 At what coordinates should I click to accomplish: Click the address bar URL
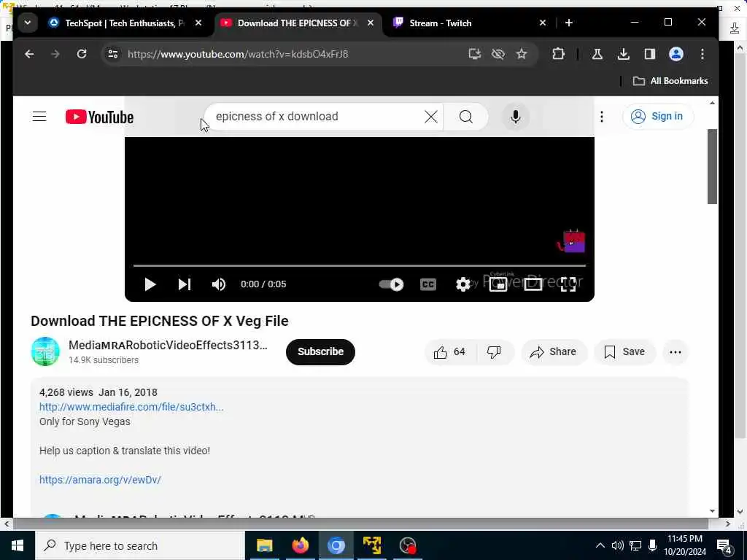click(x=238, y=54)
